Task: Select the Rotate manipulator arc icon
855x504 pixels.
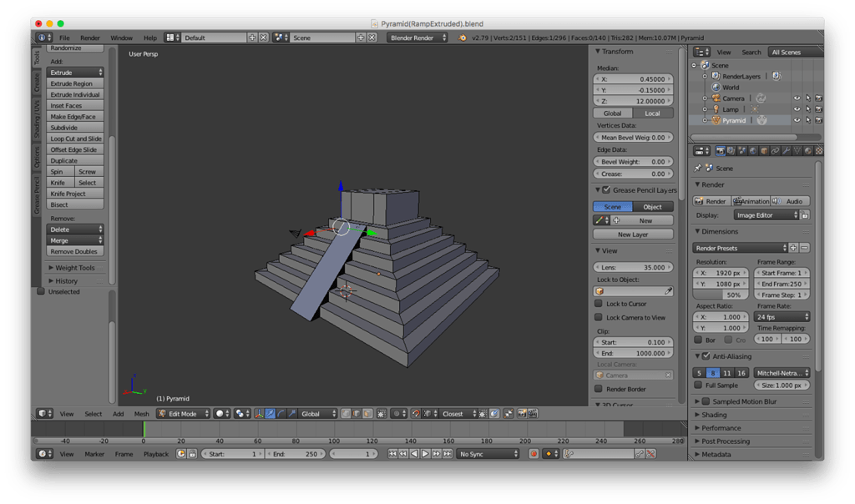Action: (281, 414)
